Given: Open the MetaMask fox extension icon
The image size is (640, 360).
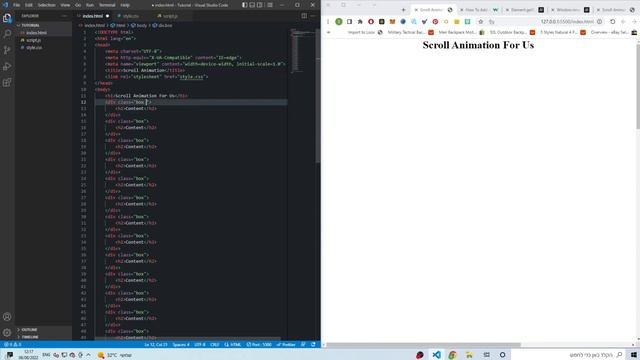Looking at the screenshot, I should tap(392, 21).
